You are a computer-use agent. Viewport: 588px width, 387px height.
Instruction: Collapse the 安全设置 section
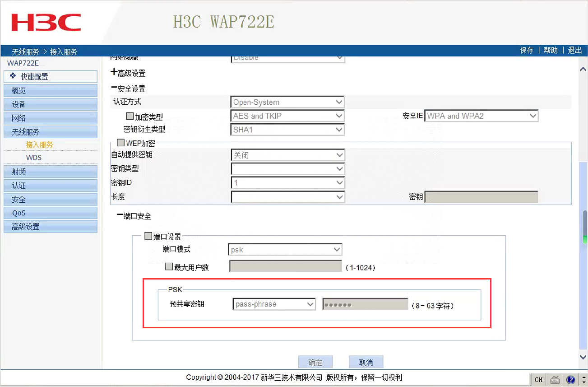(114, 88)
